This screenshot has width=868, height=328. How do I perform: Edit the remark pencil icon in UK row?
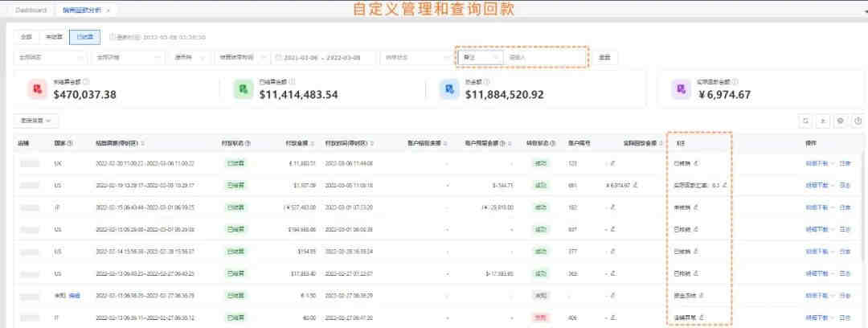[697, 163]
